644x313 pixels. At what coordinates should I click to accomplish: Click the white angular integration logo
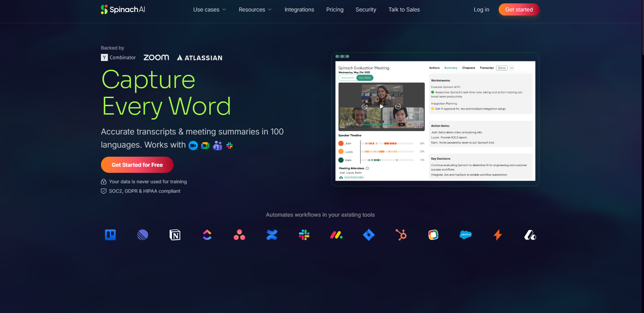coord(530,235)
